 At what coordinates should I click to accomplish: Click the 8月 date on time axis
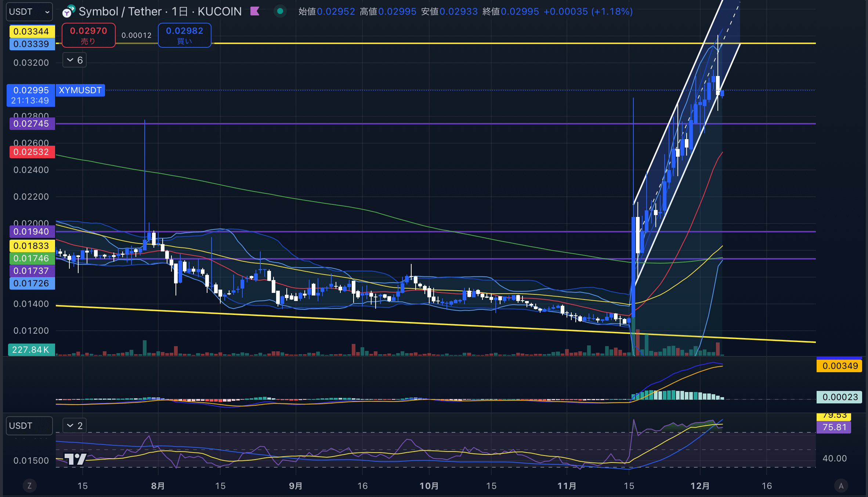(x=158, y=486)
